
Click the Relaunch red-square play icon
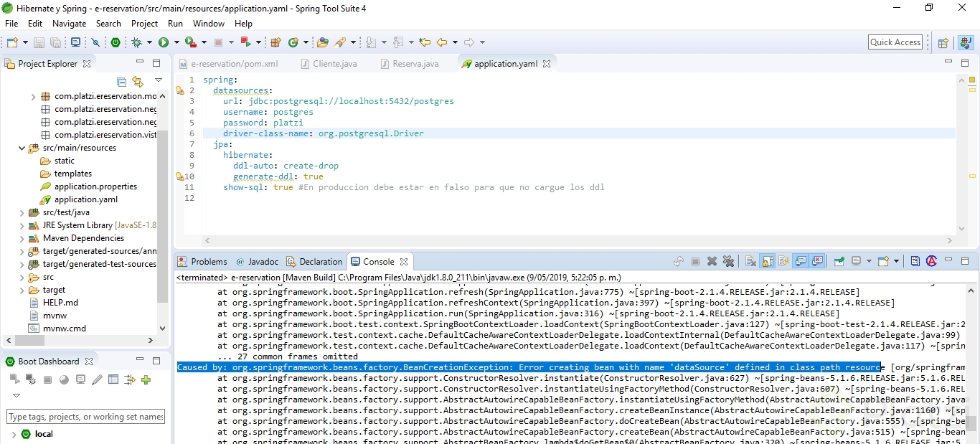[x=245, y=42]
